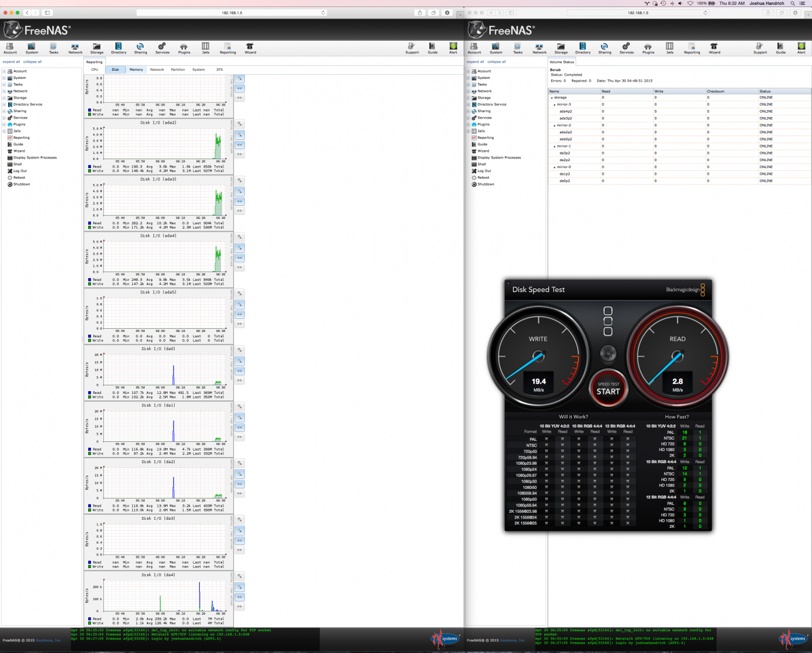
Task: Click Alert icon in left window's toolbar
Action: pos(453,48)
